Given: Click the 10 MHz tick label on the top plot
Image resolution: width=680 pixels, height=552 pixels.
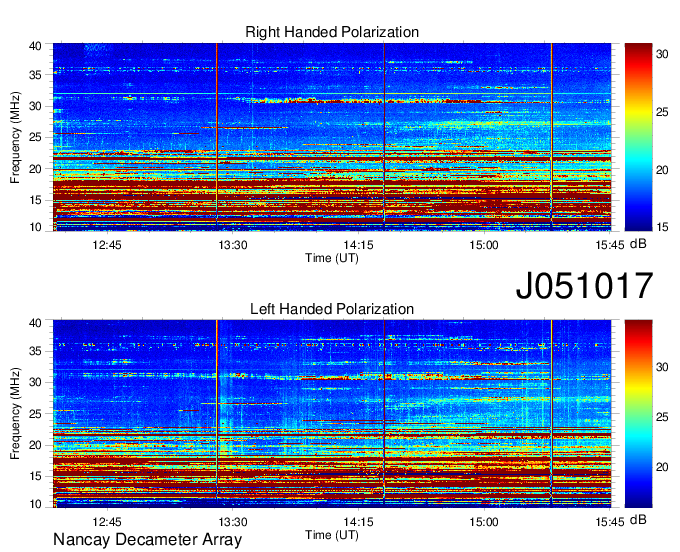Looking at the screenshot, I should coord(35,227).
